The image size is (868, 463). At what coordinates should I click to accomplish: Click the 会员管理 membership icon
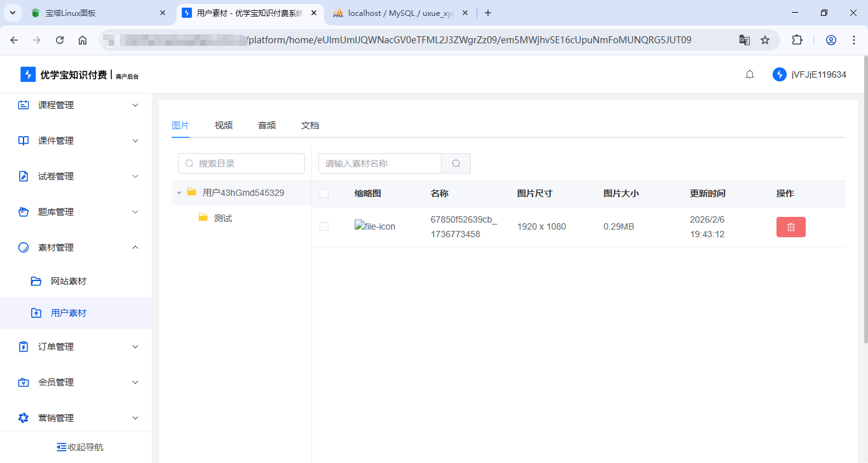coord(23,382)
